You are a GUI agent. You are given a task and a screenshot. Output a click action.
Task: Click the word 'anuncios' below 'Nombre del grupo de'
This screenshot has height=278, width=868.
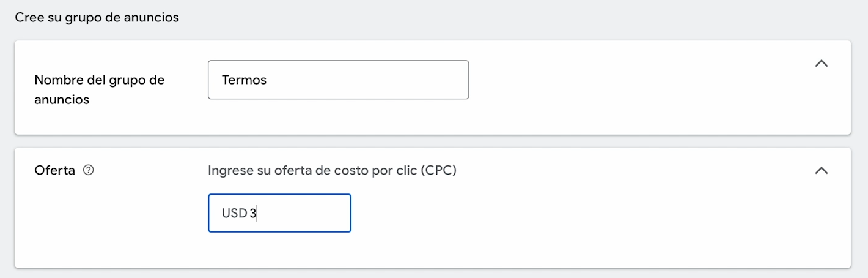coord(62,99)
